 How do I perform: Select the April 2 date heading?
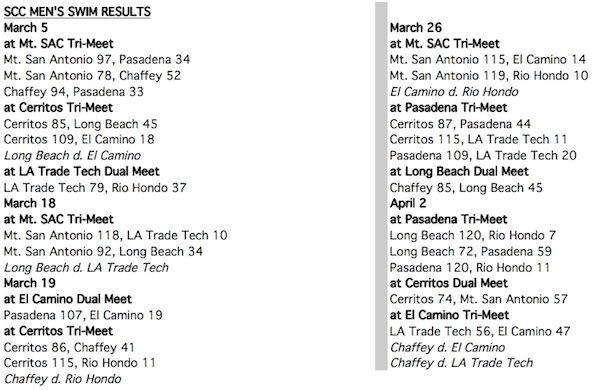tap(408, 203)
